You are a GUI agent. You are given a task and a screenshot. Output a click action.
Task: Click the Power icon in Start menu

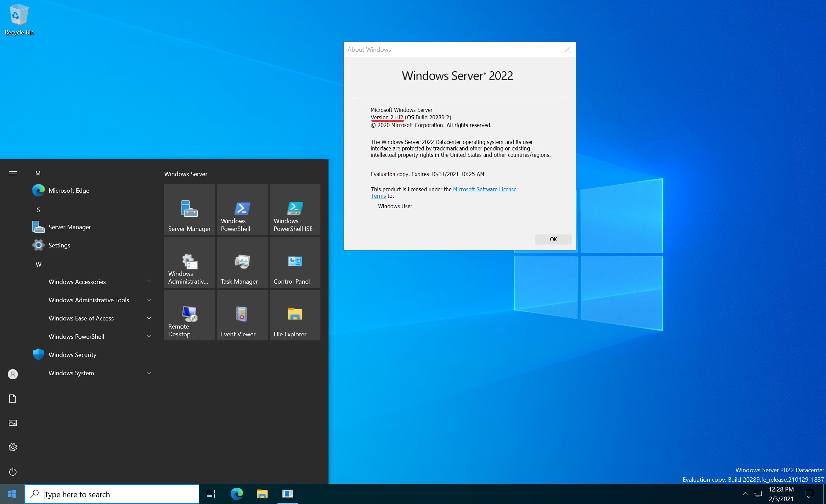[x=13, y=472]
